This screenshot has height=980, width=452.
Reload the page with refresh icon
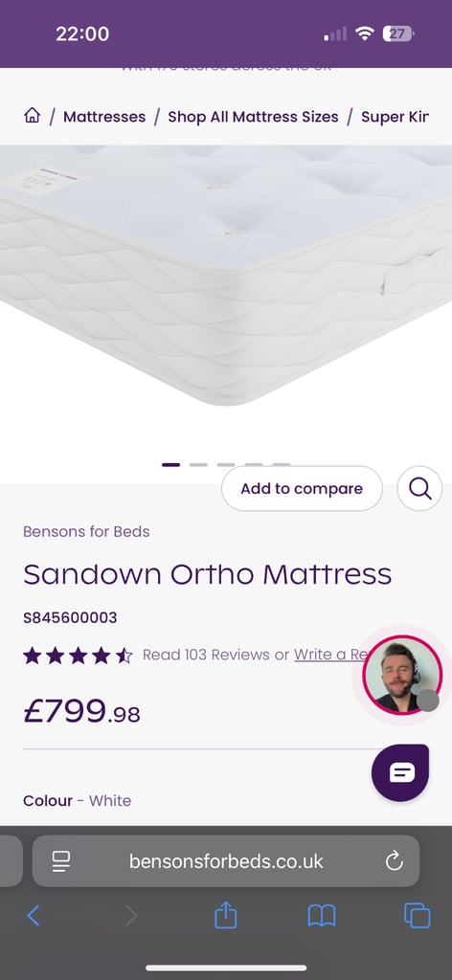coord(394,861)
